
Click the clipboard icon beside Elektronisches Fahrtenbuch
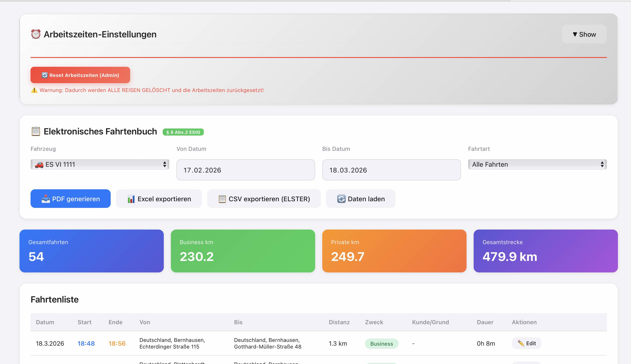coord(36,132)
